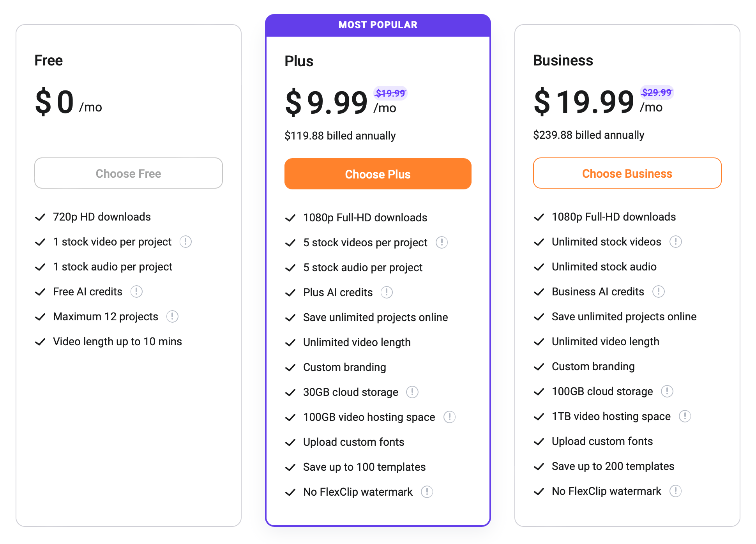Click the Plus plan title
The height and width of the screenshot is (544, 756).
(x=299, y=61)
